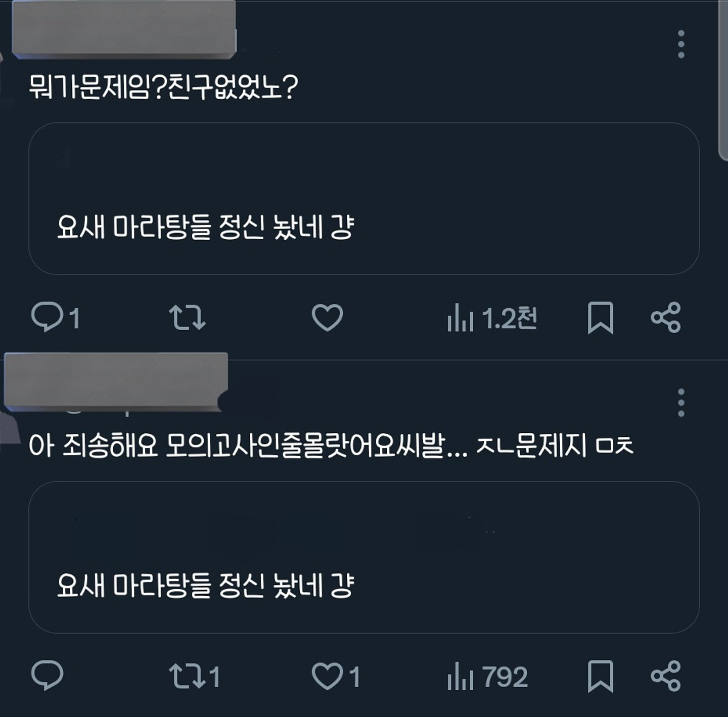Open tweet reading 뭐가문제임?친구없었노?
Image resolution: width=728 pixels, height=717 pixels.
(x=163, y=87)
